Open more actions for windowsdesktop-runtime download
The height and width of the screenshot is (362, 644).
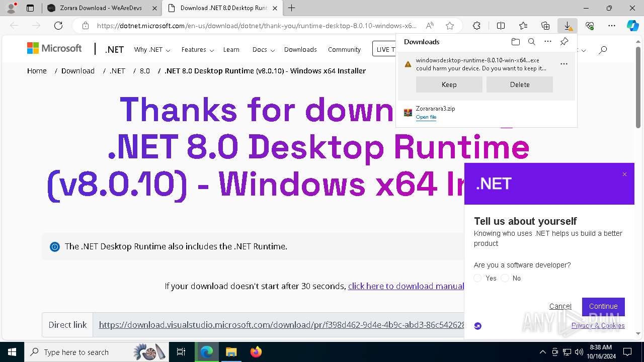pyautogui.click(x=564, y=64)
